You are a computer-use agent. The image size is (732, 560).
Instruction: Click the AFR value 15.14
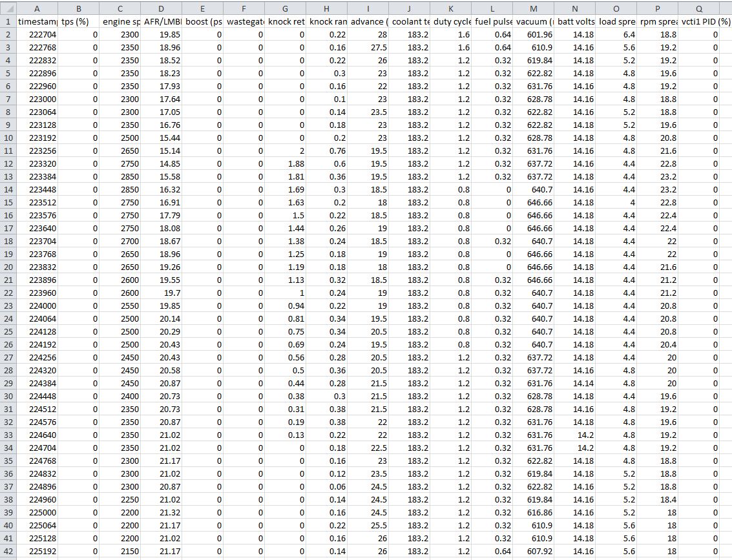point(161,150)
